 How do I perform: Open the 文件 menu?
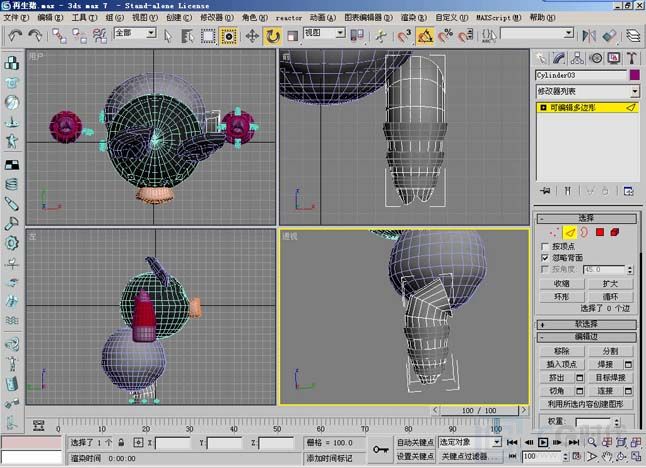[x=16, y=18]
